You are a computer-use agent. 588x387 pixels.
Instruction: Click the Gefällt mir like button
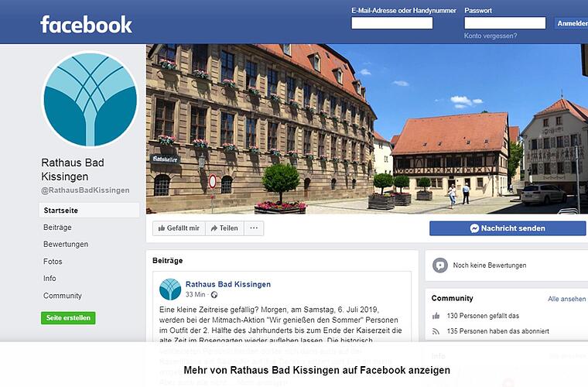[179, 228]
